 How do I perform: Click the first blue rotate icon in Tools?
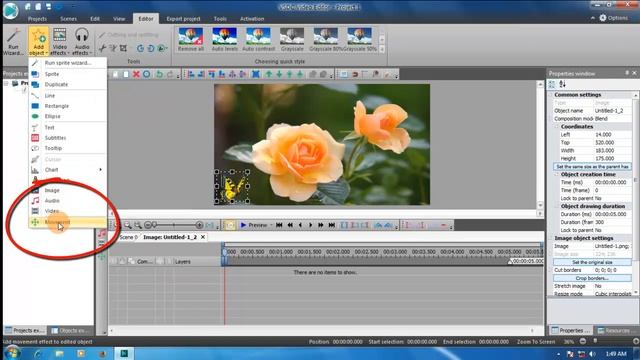click(x=140, y=49)
